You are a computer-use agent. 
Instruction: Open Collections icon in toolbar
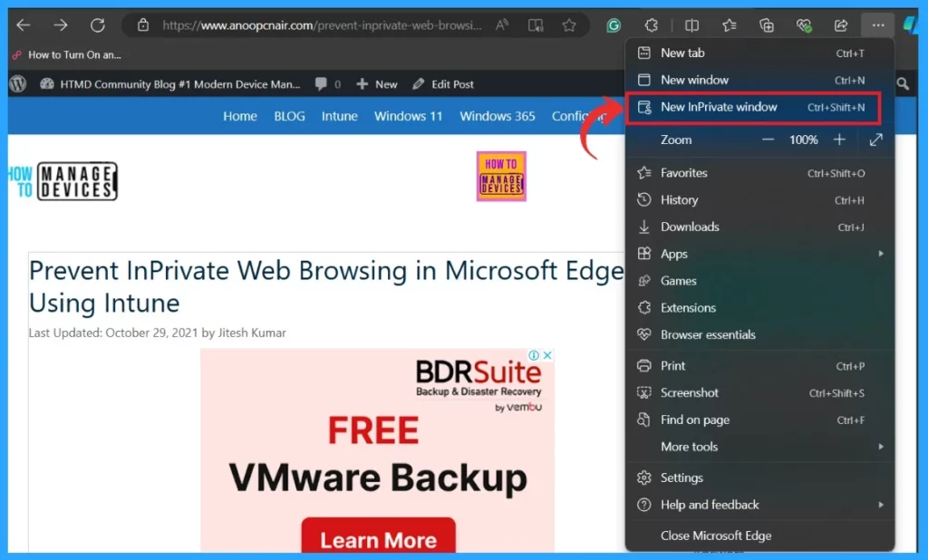[x=767, y=24]
